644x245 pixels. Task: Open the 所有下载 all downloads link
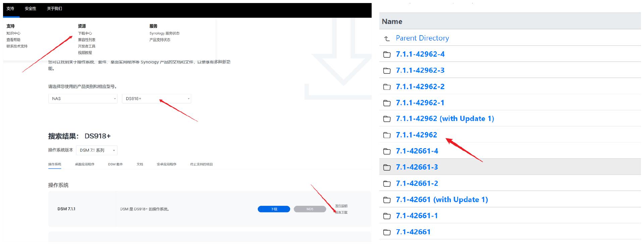click(341, 212)
